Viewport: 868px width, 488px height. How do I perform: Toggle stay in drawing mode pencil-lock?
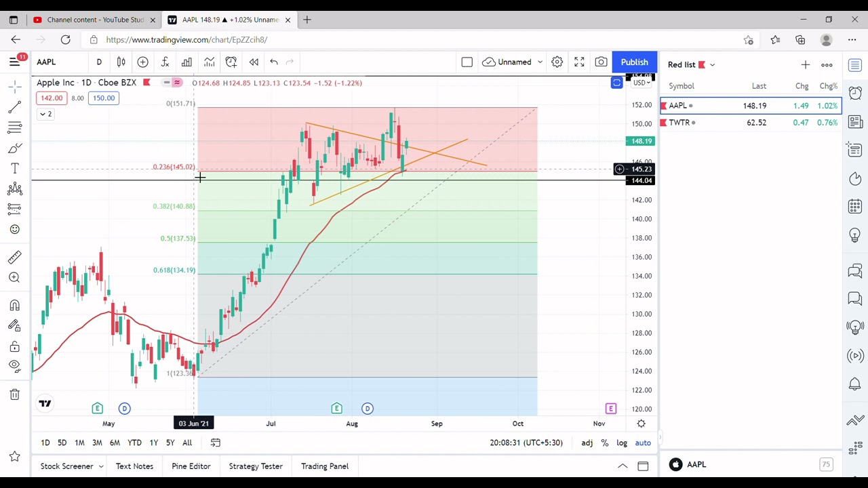tap(14, 326)
